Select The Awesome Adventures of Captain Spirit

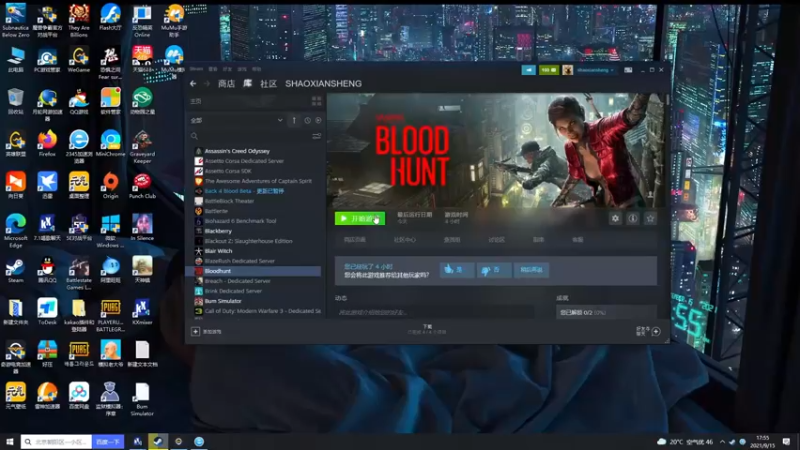pos(255,181)
